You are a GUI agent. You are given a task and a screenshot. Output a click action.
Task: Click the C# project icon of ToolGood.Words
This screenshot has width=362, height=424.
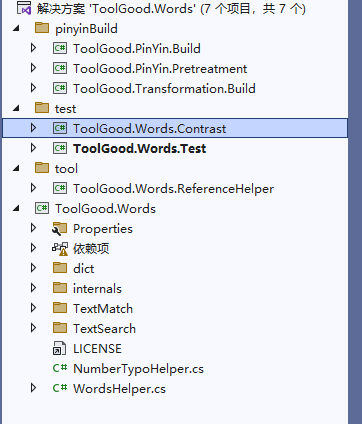[42, 208]
